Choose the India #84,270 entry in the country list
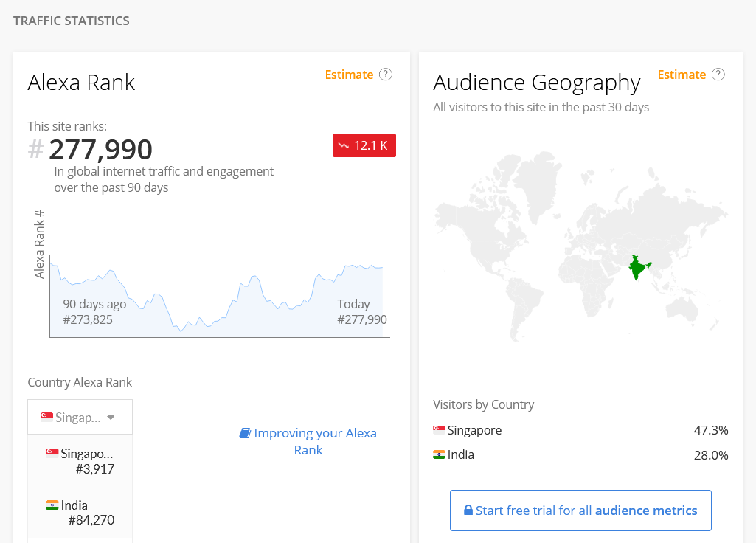Viewport: 756px width, 543px height. [x=80, y=513]
